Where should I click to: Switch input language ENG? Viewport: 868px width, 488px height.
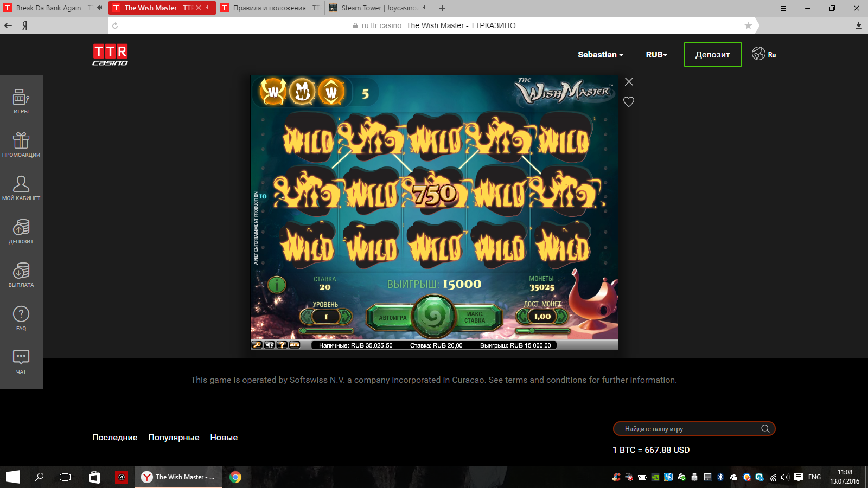pos(814,477)
